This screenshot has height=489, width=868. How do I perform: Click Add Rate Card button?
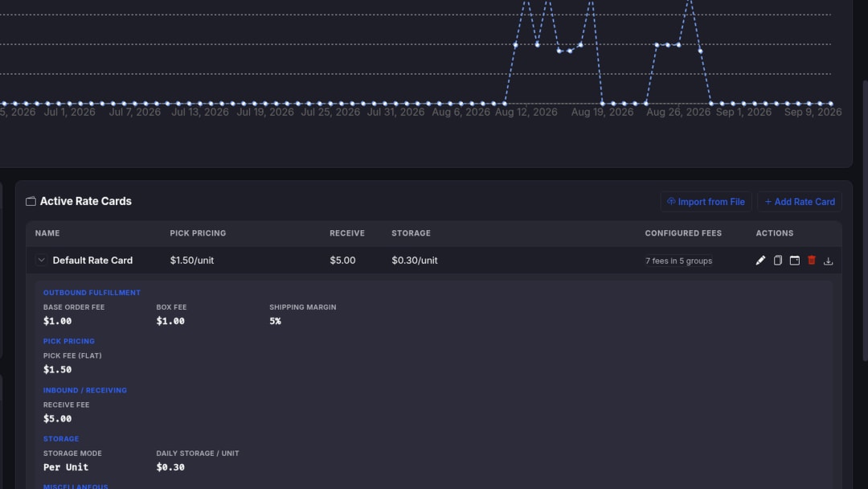coord(800,202)
